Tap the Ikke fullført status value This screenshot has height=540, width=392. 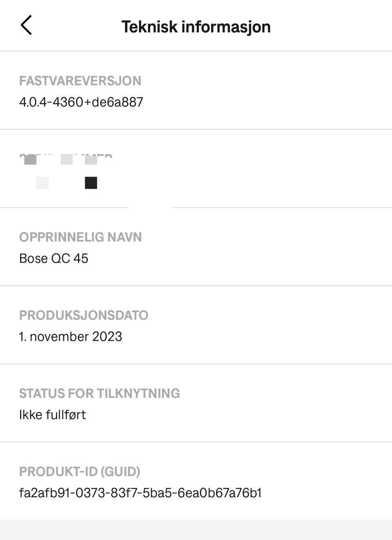click(53, 415)
